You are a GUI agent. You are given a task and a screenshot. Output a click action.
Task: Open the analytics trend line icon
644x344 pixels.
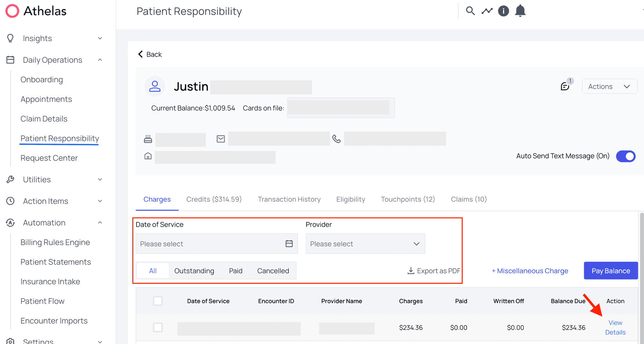coord(487,11)
